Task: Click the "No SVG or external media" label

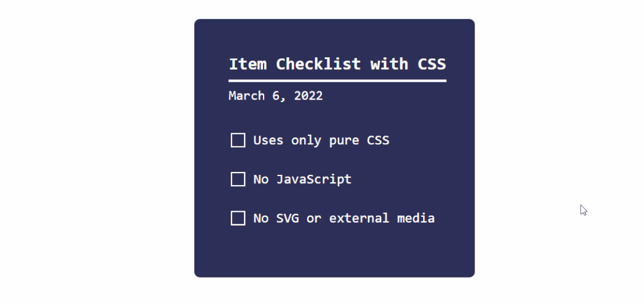Action: (x=343, y=218)
